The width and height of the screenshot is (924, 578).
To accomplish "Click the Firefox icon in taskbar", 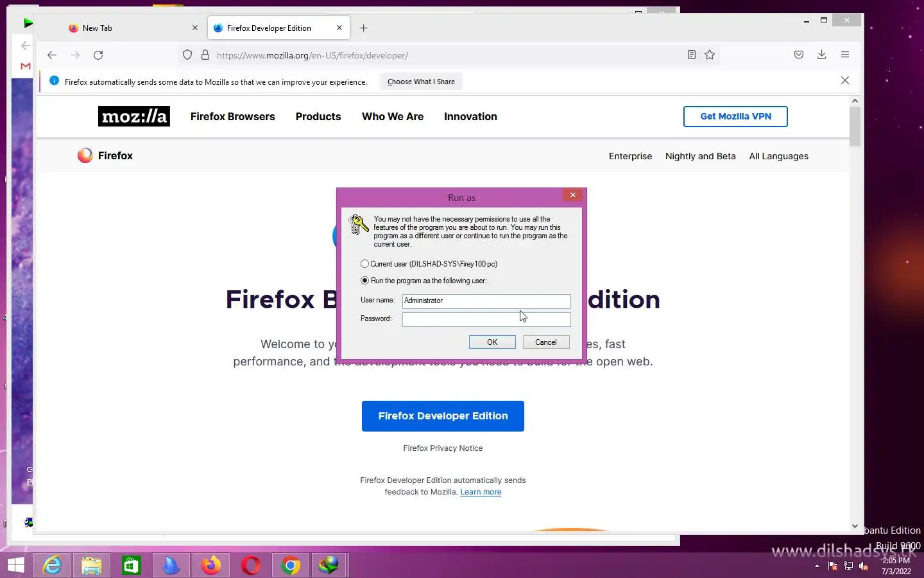I will click(x=211, y=565).
